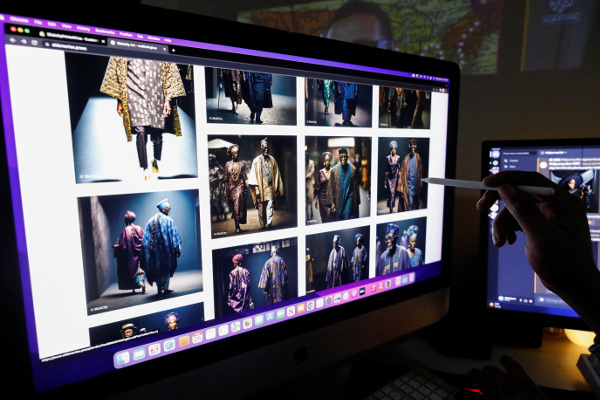The image size is (600, 400).
Task: Open the Chrome menu in the menu bar
Action: pyautogui.click(x=19, y=19)
